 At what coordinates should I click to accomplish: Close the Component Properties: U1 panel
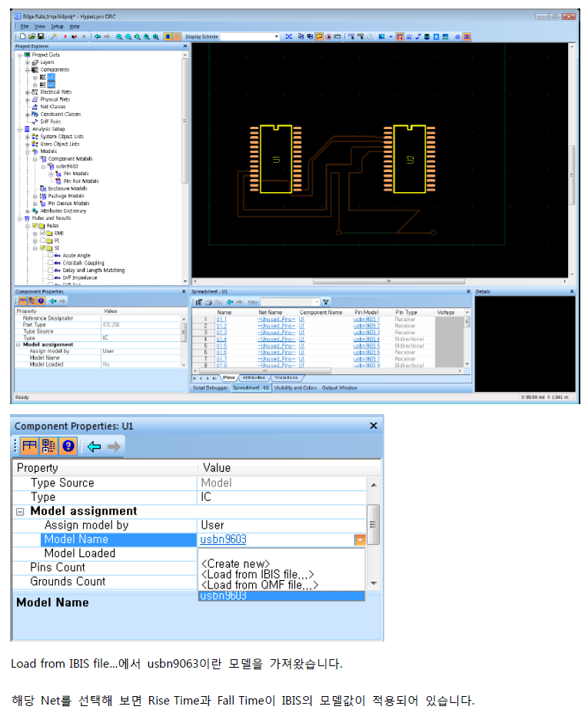click(x=374, y=426)
